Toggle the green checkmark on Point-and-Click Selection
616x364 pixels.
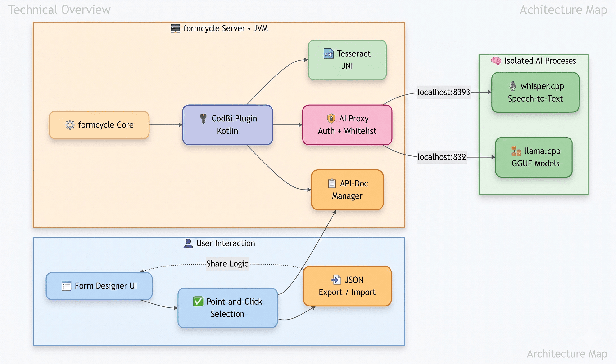(198, 302)
